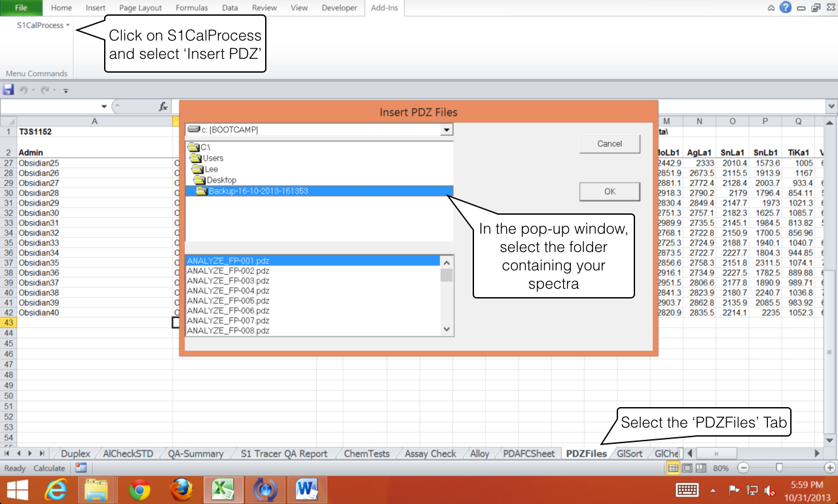
Task: Switch to Page Break Preview view
Action: (x=701, y=468)
